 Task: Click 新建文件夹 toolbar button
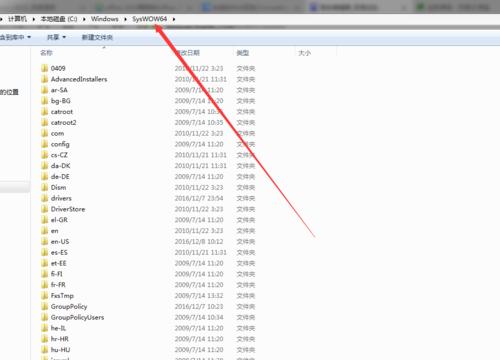point(97,37)
